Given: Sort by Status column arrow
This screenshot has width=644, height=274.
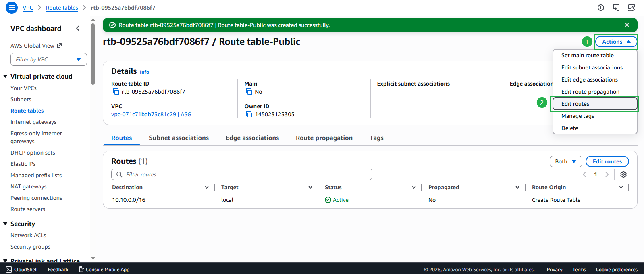Looking at the screenshot, I should (414, 187).
